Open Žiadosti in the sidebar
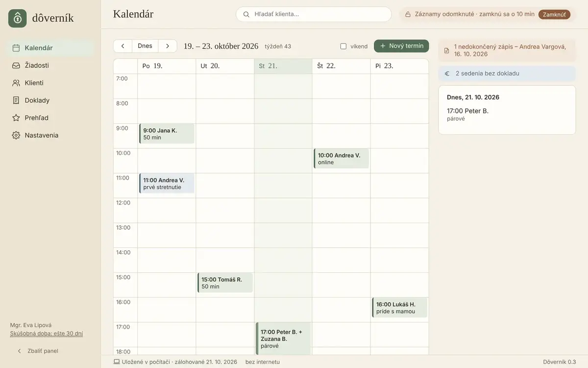 coord(51,65)
